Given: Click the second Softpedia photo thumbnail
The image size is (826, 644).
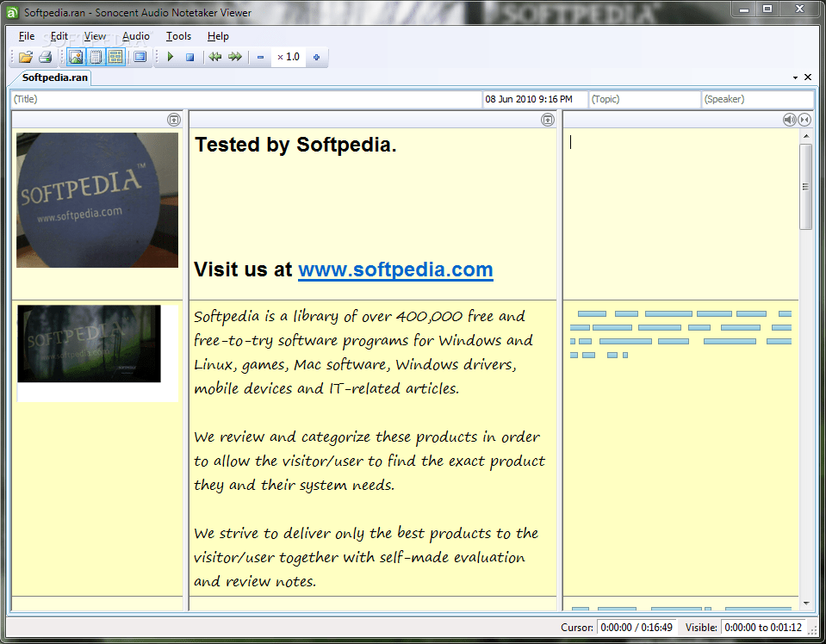Looking at the screenshot, I should (89, 343).
